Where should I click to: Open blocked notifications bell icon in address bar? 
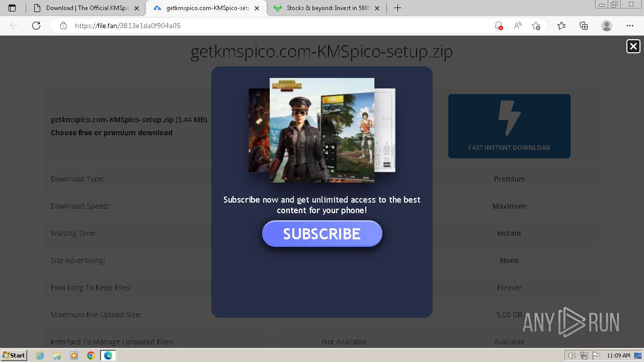click(499, 26)
